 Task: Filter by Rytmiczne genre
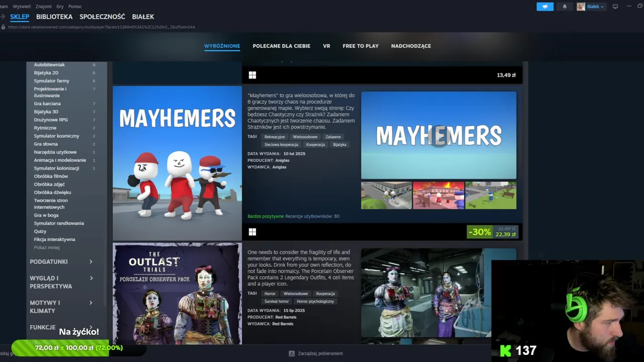45,128
